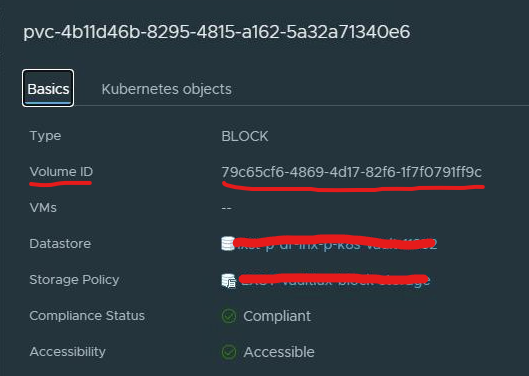The image size is (529, 376).
Task: Click the Compliant status text
Action: [277, 316]
